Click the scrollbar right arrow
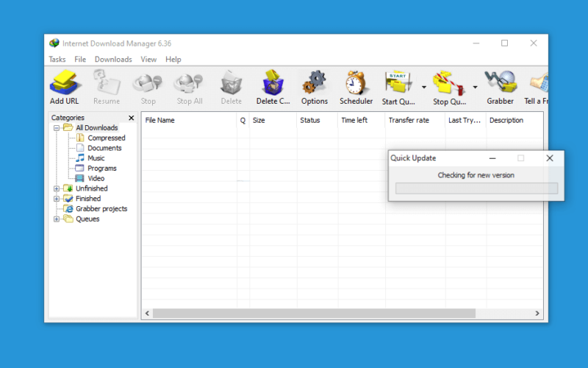This screenshot has height=368, width=588. tap(537, 314)
